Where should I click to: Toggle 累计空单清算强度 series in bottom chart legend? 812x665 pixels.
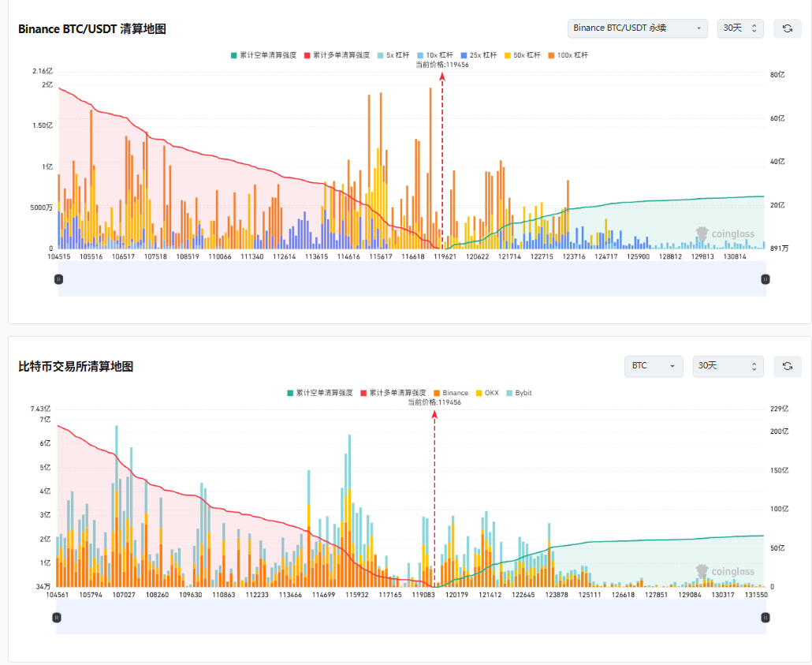coord(320,393)
